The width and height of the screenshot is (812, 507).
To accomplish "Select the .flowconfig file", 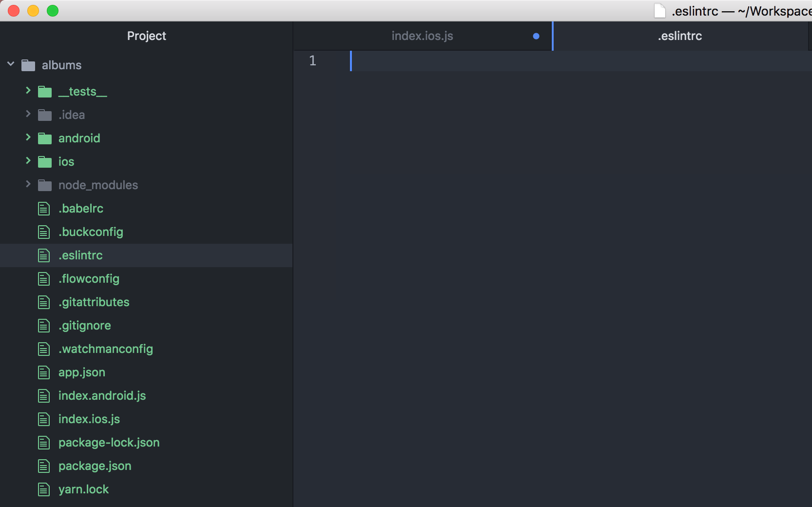I will (89, 278).
